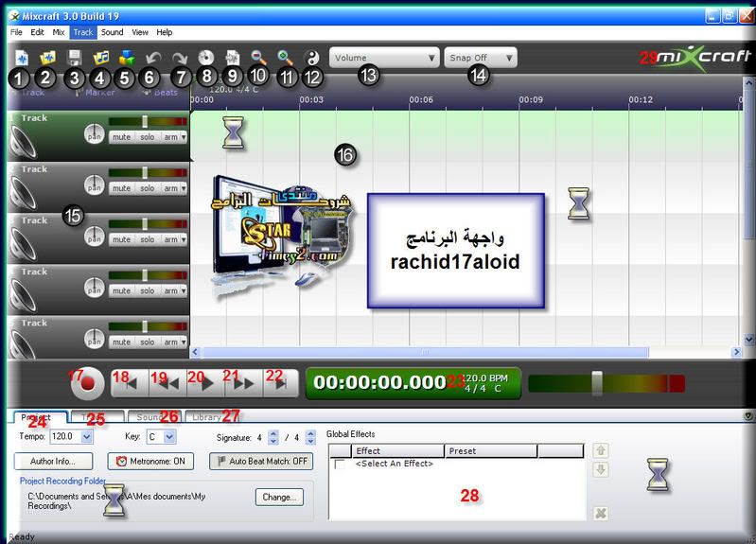Click the Undo arrow icon
The height and width of the screenshot is (544, 756).
153,59
